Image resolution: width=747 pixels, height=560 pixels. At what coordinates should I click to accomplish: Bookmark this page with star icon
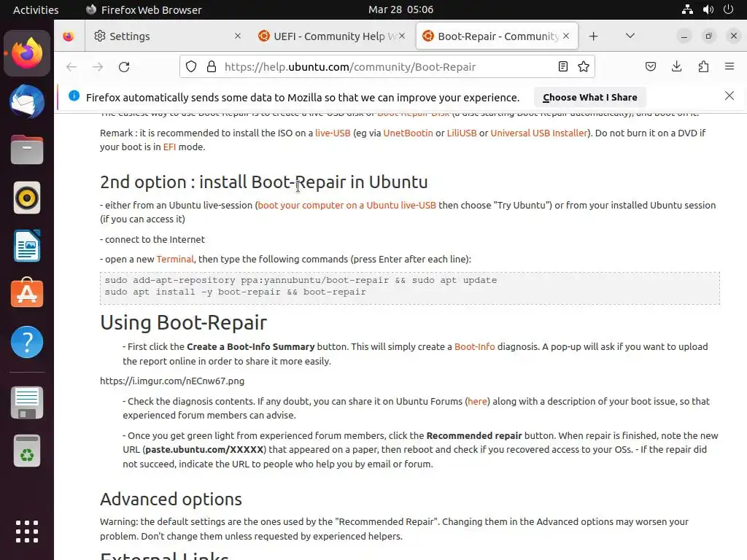pos(584,67)
